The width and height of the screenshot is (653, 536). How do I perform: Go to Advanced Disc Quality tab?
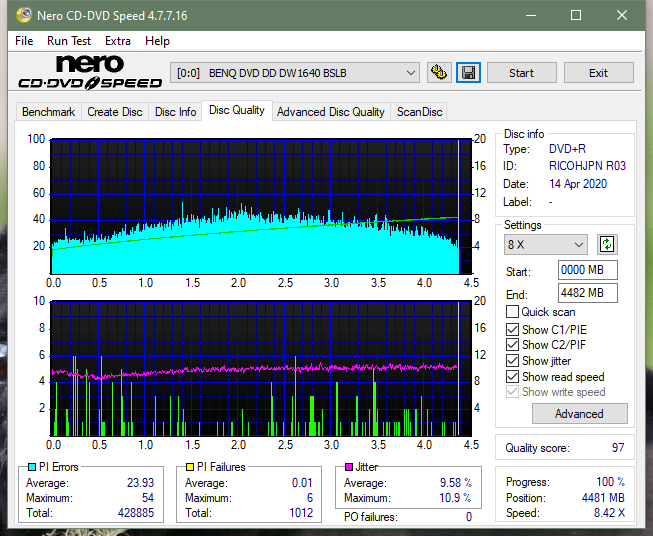click(331, 112)
